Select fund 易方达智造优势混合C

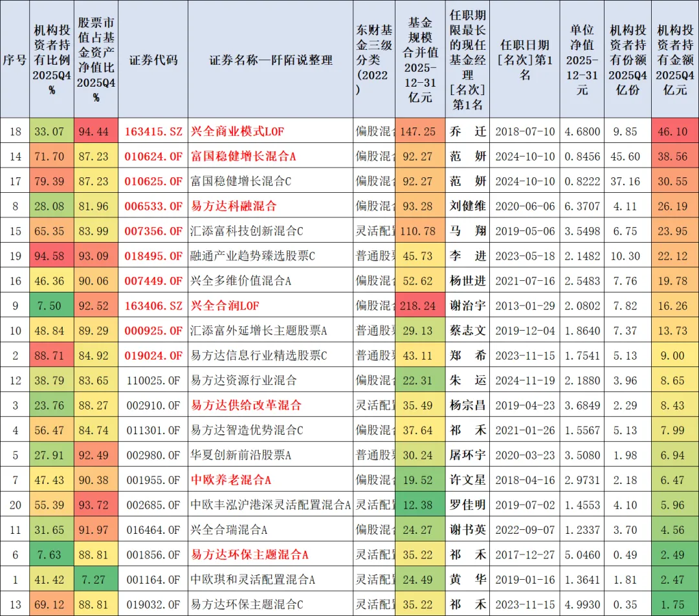coord(247,430)
